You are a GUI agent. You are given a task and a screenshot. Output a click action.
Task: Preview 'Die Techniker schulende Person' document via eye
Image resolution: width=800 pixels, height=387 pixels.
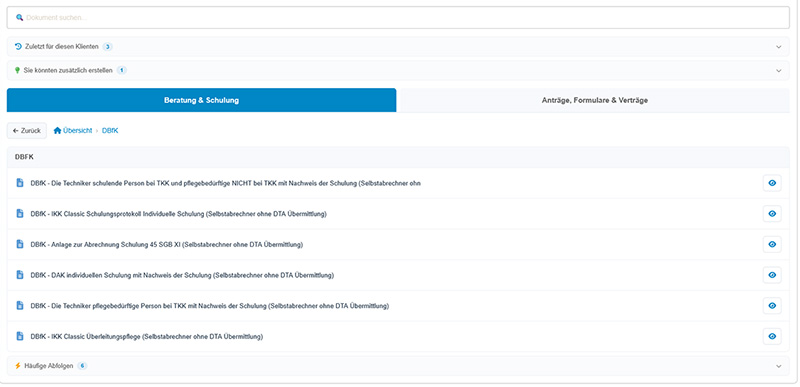point(772,183)
